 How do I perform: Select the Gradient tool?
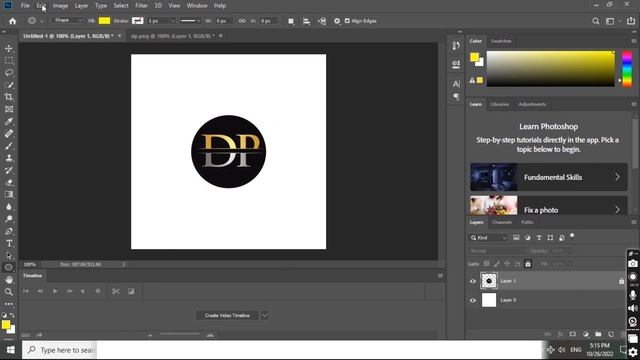(x=9, y=194)
